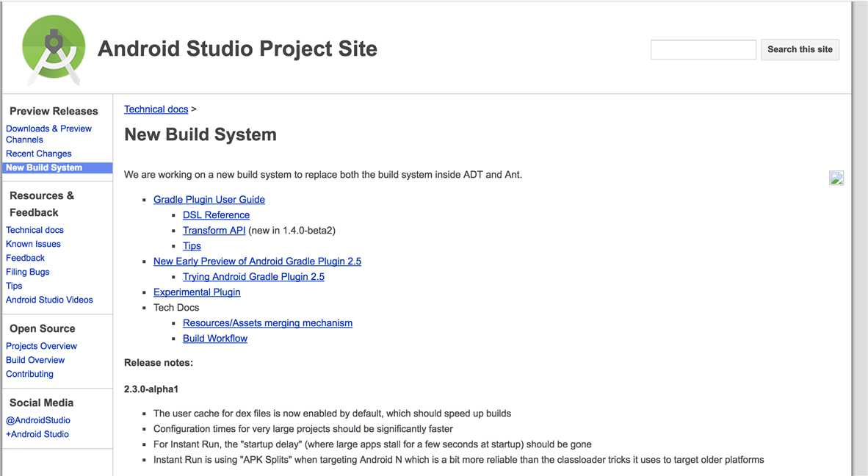Click the user cache for dex files bullet
The height and width of the screenshot is (476, 868).
(332, 414)
